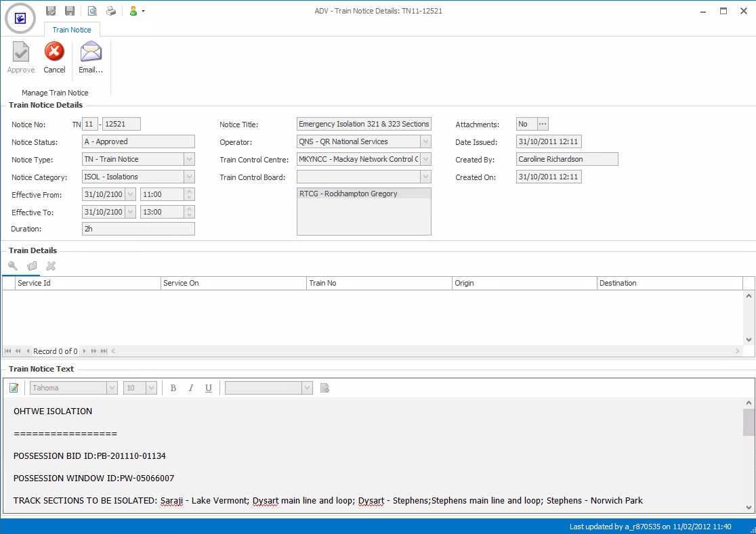
Task: Open the Email envelope icon
Action: 91,53
